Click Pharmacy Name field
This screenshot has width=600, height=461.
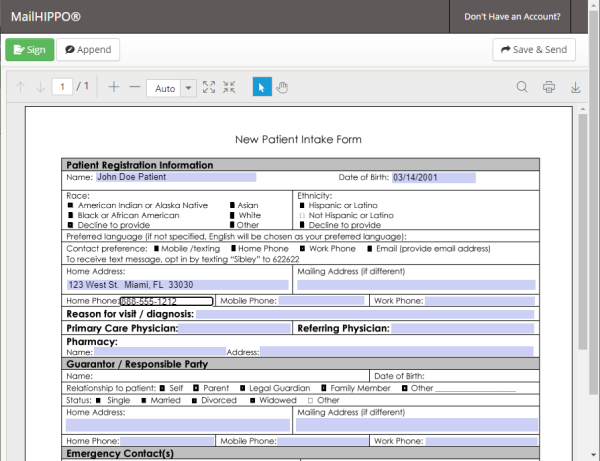pos(160,352)
